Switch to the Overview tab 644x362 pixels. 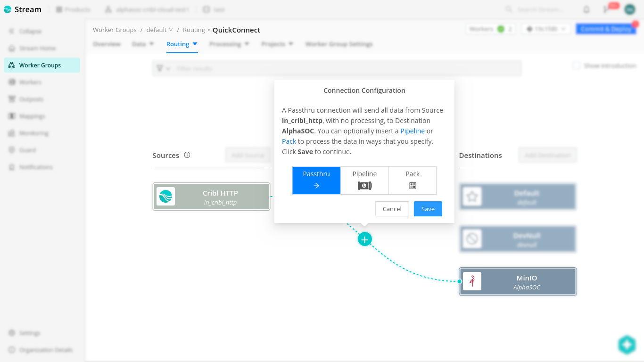107,44
